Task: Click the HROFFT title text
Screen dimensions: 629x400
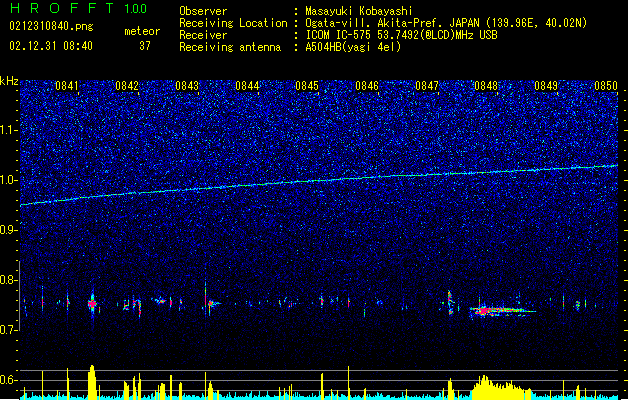Action: [x=62, y=8]
